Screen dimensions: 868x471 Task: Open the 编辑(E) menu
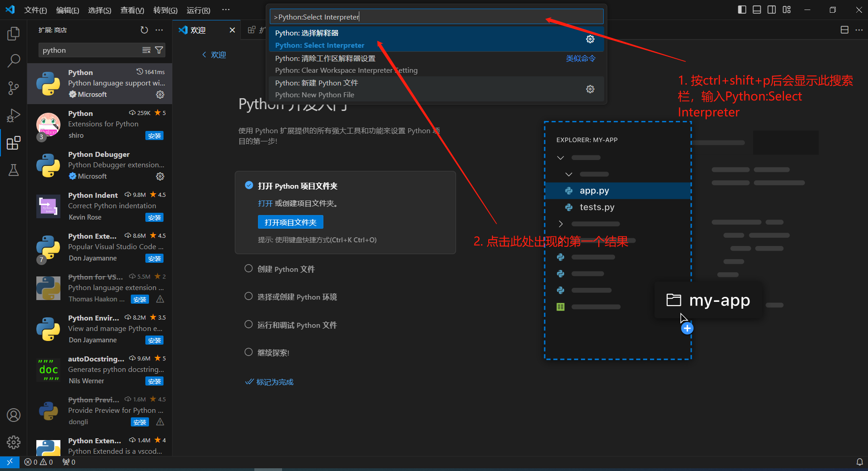click(x=68, y=10)
